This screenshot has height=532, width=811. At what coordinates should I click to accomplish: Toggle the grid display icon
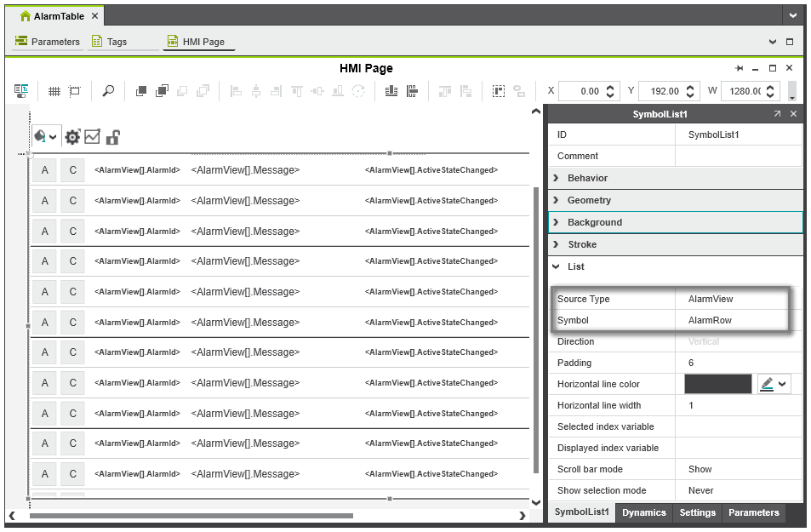click(54, 91)
